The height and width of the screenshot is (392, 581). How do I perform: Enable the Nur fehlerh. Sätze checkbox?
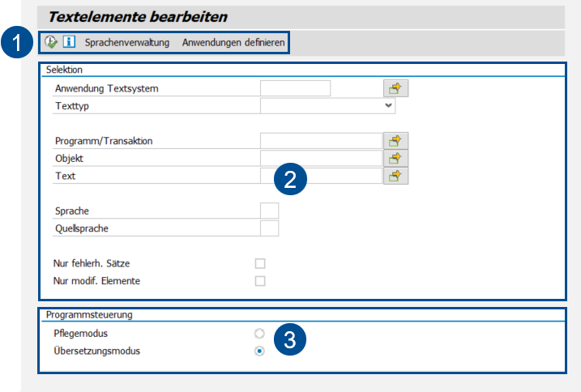click(260, 263)
